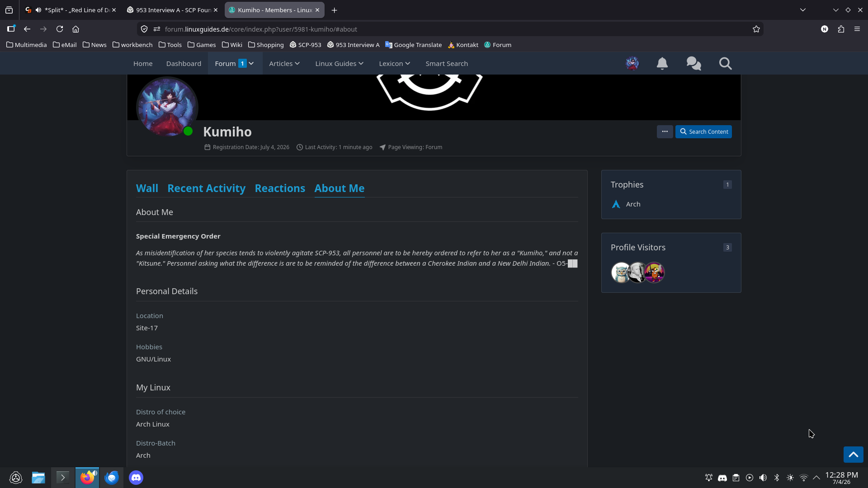
Task: Open the browser extensions puzzle icon
Action: coord(841,29)
